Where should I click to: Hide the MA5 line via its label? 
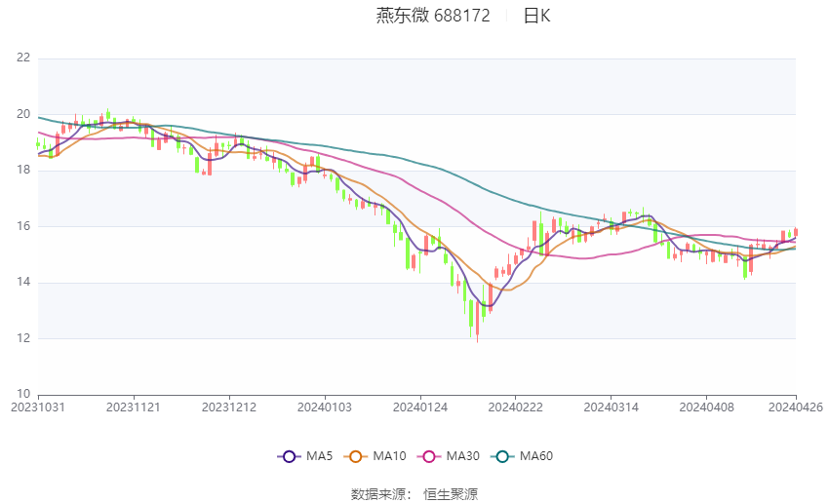(x=320, y=456)
